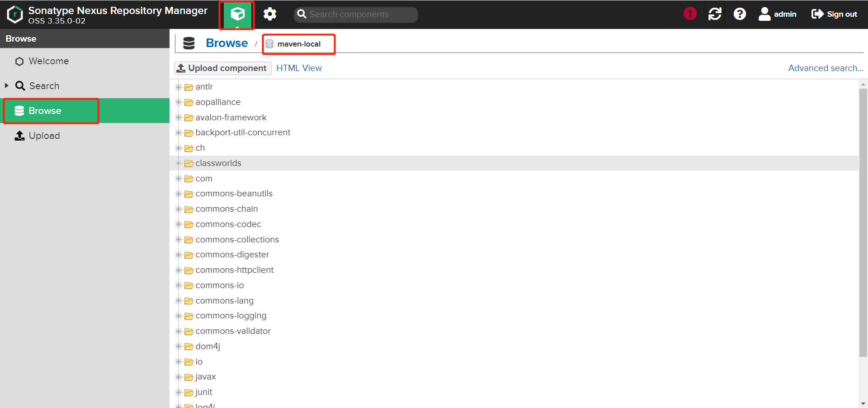Select the commons-httpclient row text
Screen dimensions: 868x408
(x=234, y=270)
